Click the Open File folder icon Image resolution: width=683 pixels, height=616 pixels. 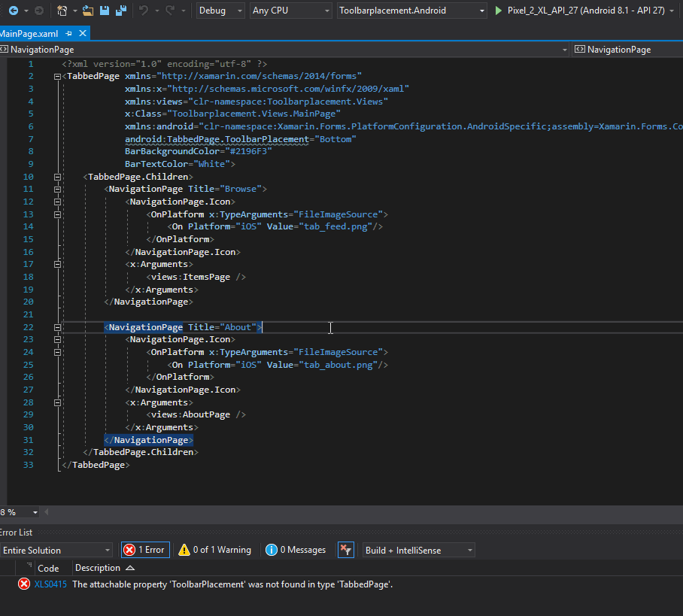click(88, 11)
